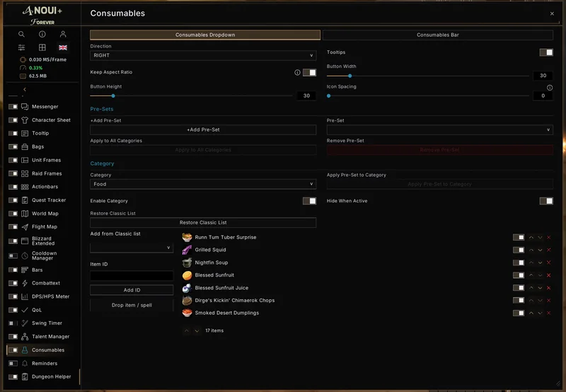Toggle the Runn Tum Tuber Surprise item switch
The image size is (566, 392).
coord(519,237)
